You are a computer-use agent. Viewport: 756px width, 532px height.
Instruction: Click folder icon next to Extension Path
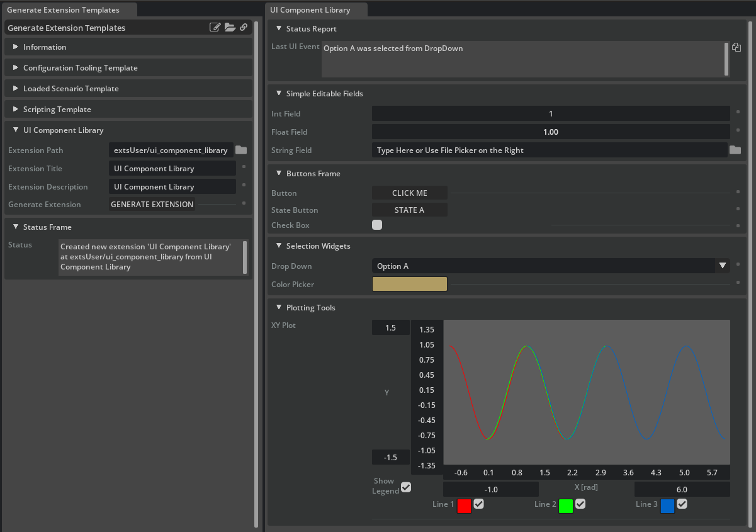tap(241, 150)
